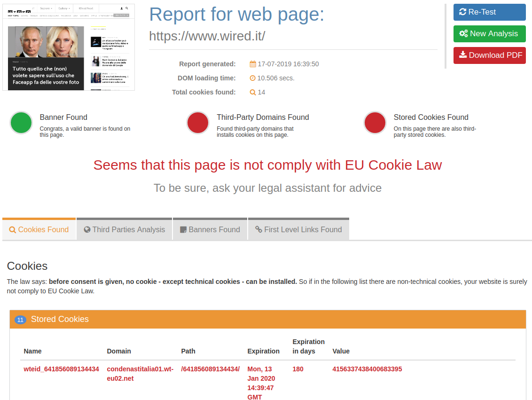The width and height of the screenshot is (532, 400).
Task: Click the Value column header
Action: pyautogui.click(x=341, y=351)
